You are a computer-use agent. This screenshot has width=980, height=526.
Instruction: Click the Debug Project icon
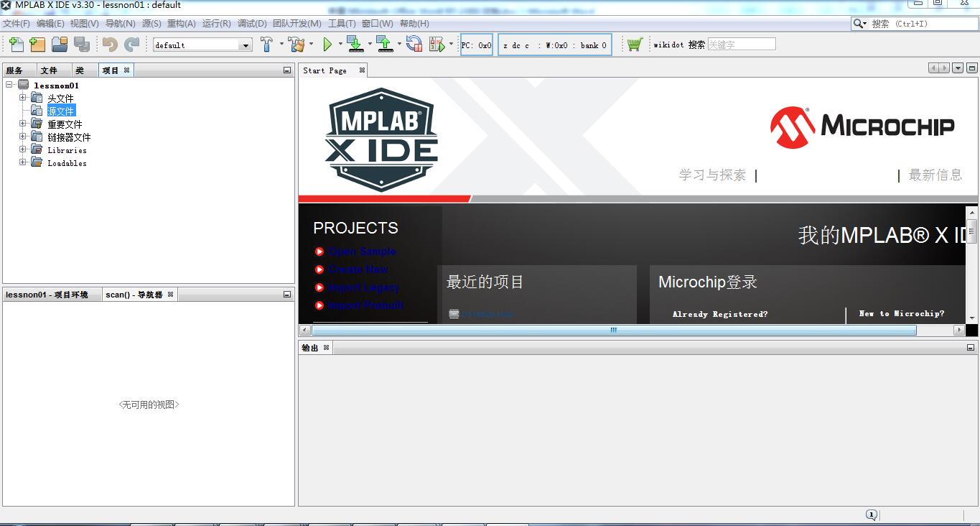[x=437, y=45]
